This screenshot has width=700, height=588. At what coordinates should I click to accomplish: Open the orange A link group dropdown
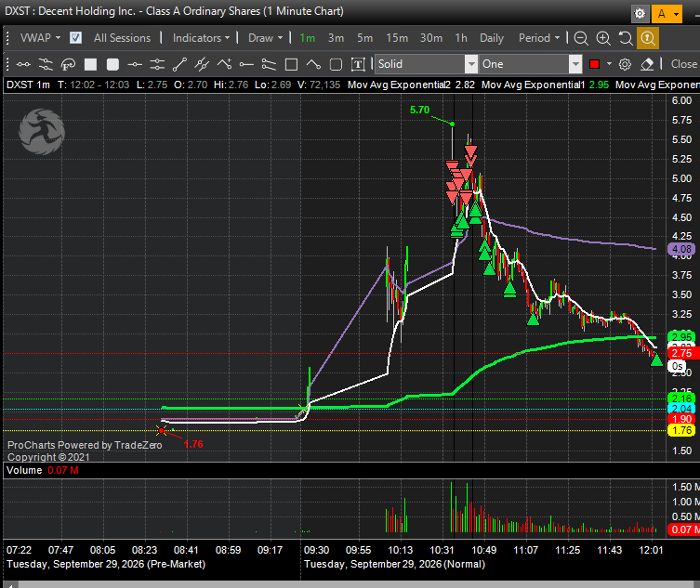click(x=667, y=14)
